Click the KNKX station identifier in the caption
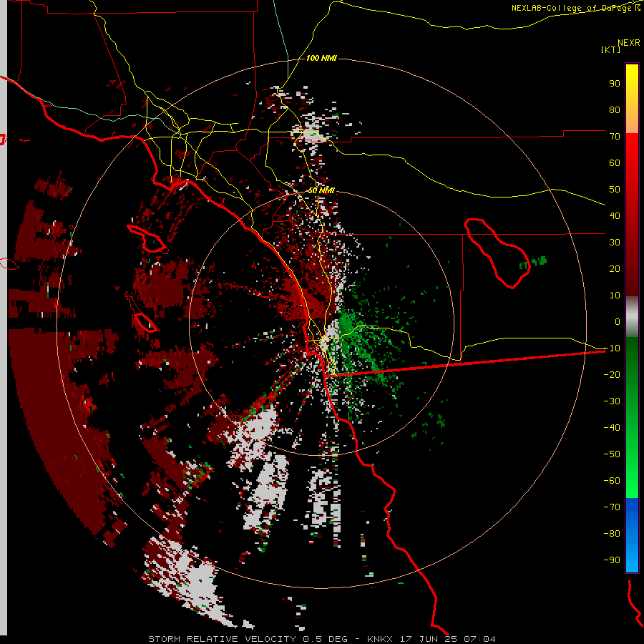 379,639
